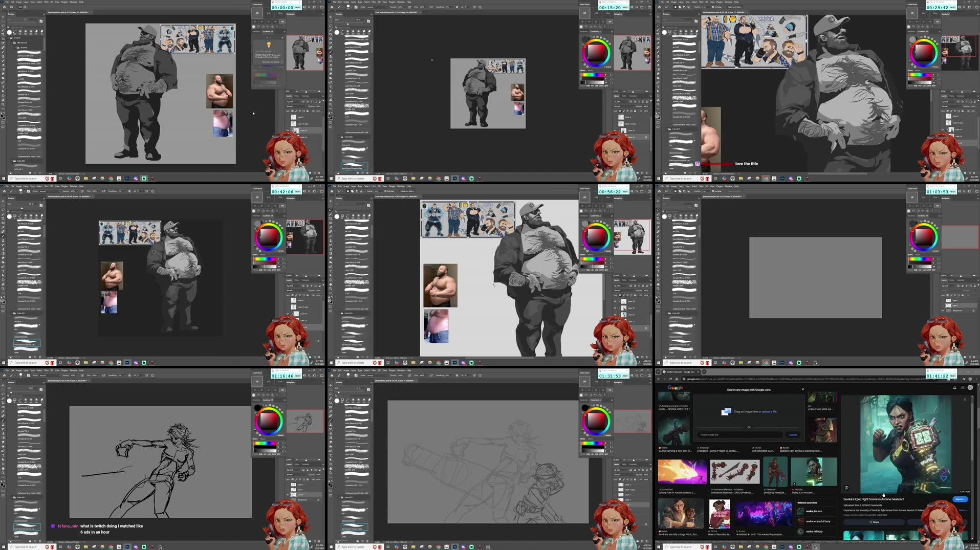The width and height of the screenshot is (980, 550).
Task: Toggle Lock All padlock in 00:00:00 Layers panel
Action: [x=309, y=111]
